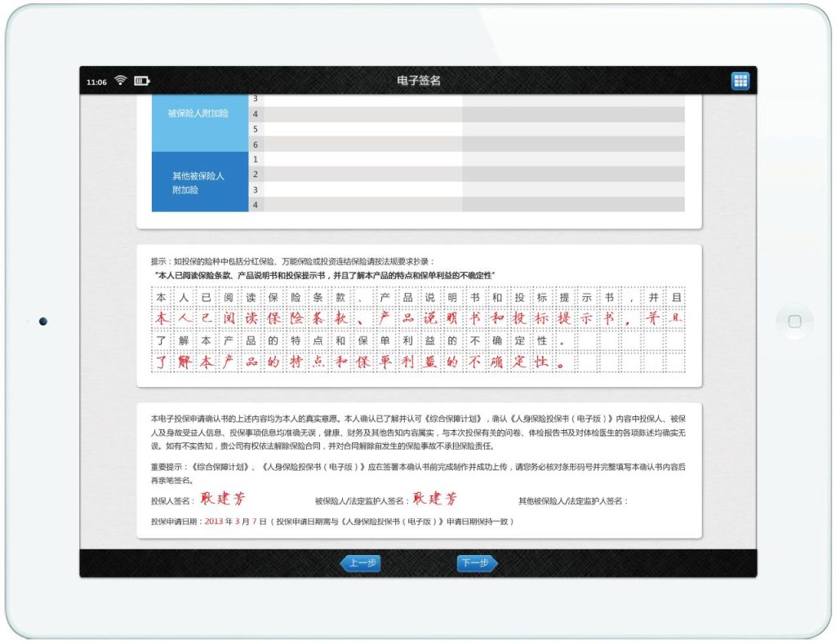
Task: Check the battery status icon
Action: click(142, 81)
